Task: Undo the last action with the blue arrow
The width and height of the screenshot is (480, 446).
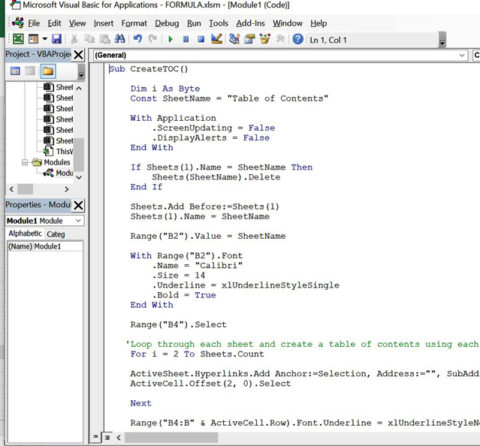Action: click(x=137, y=39)
